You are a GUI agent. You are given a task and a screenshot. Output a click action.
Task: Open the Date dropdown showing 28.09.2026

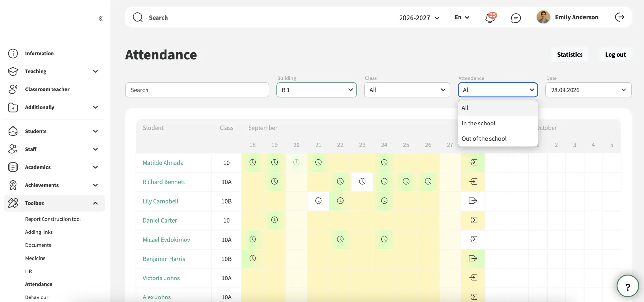[588, 90]
